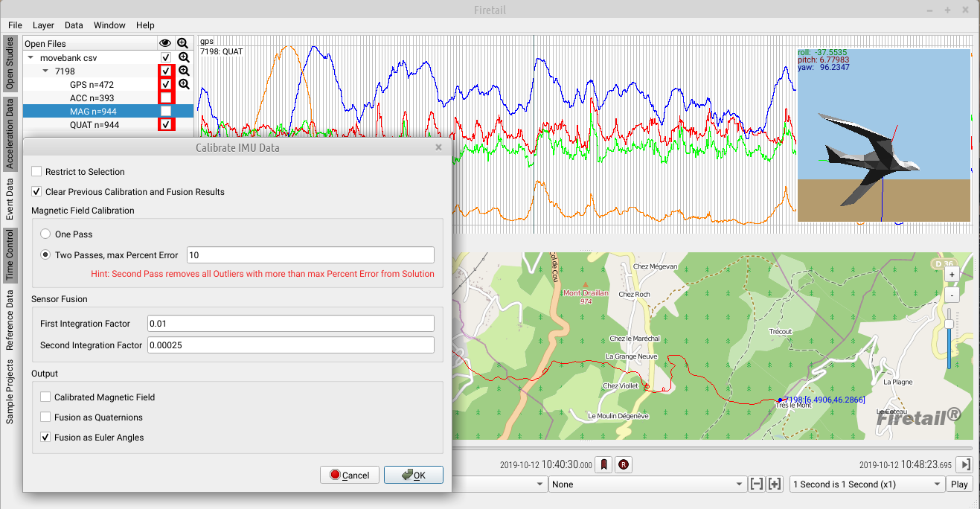Select the One Pass radio option
The width and height of the screenshot is (980, 509).
pos(45,234)
